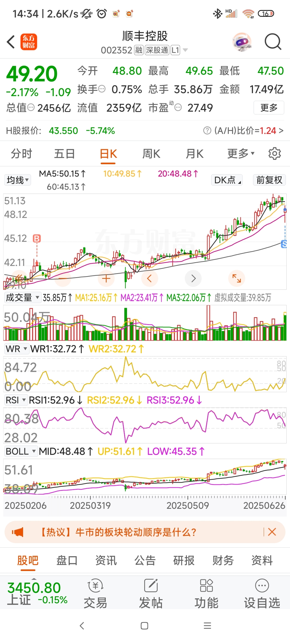The width and height of the screenshot is (290, 644).
Task: Open the 股吧 tab
Action: coord(28,561)
